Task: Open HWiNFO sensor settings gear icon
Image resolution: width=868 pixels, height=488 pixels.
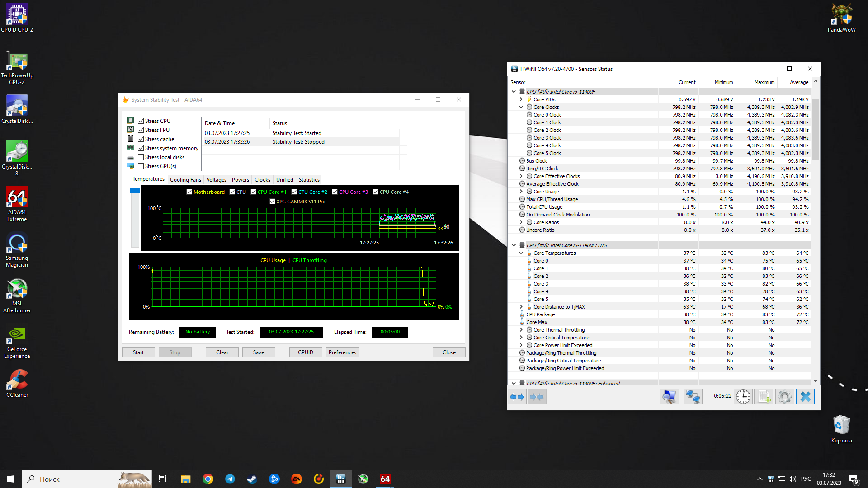Action: [x=784, y=397]
